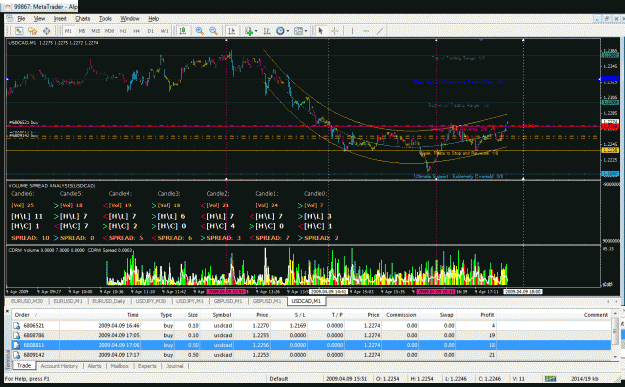Open the Help menu
The height and width of the screenshot is (387, 625).
(153, 19)
